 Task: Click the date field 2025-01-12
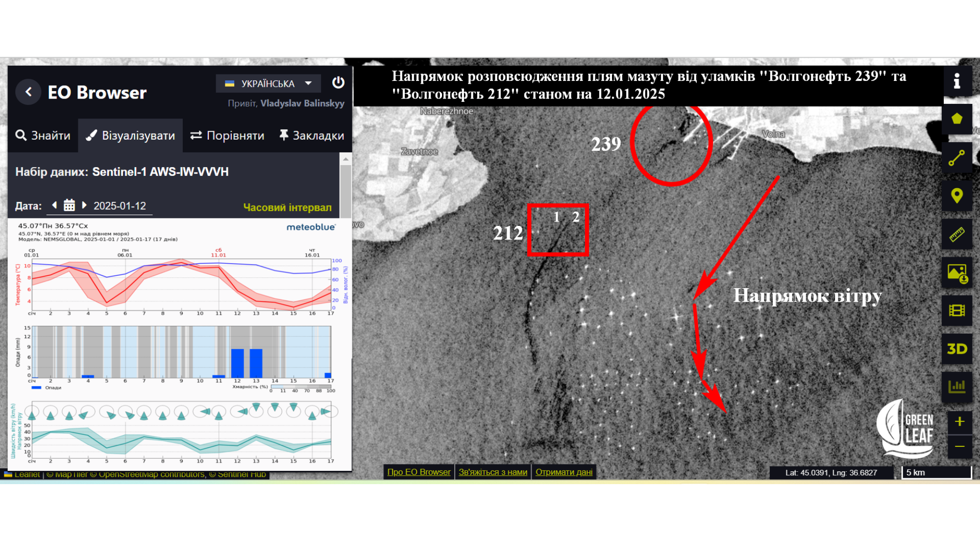[x=120, y=206]
